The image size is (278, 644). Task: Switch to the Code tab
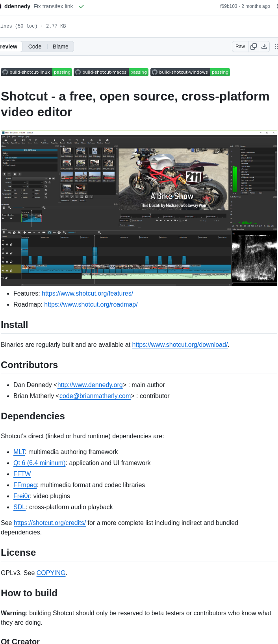tap(35, 47)
